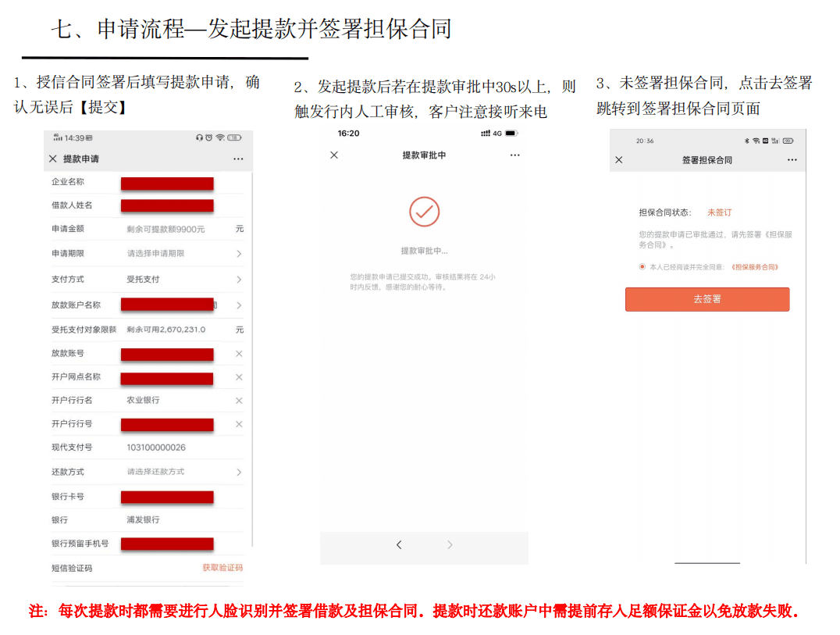
Task: Click the 提款申请 header title
Action: point(81,159)
